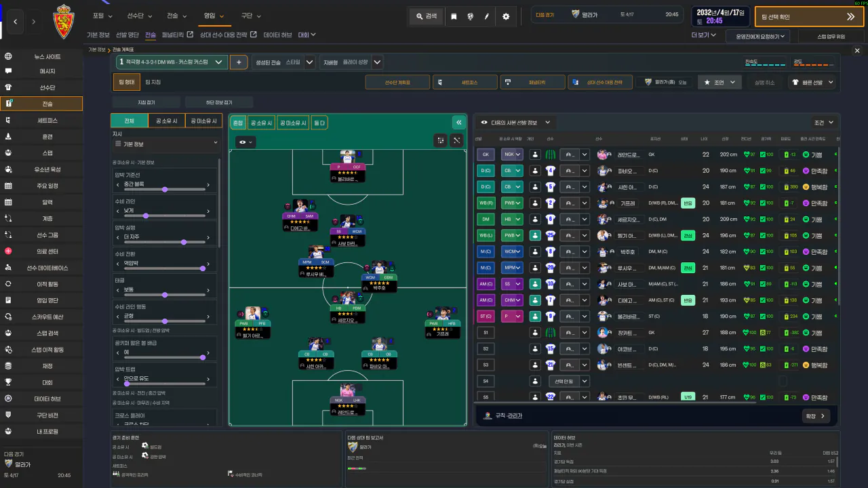
Task: Switch to 선발 명단 tab
Action: (127, 35)
